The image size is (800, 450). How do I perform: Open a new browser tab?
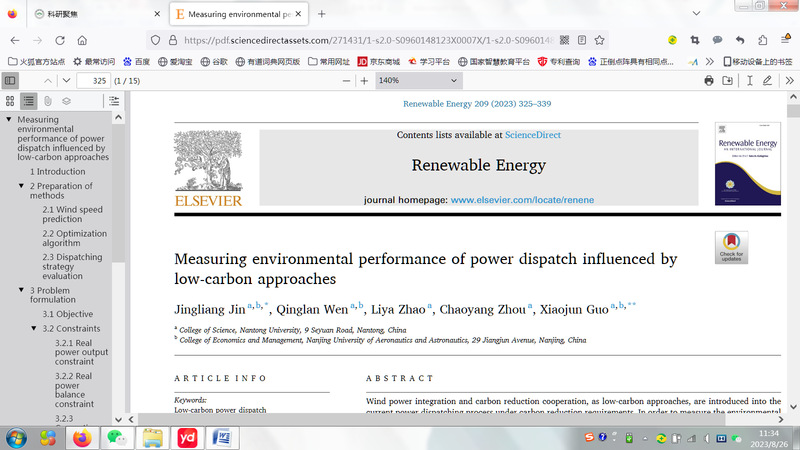pos(321,14)
